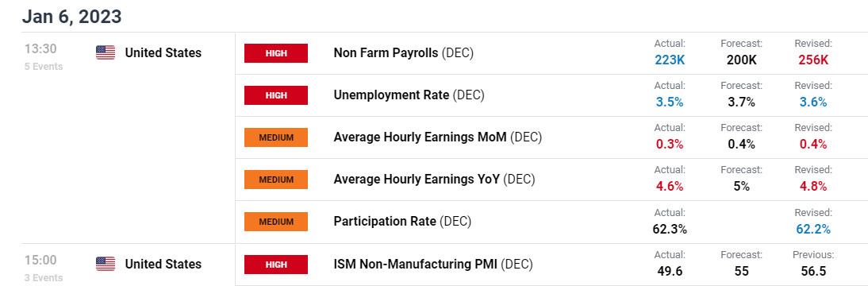
Task: Open the Average Hourly Earnings MoM event
Action: pos(437,137)
